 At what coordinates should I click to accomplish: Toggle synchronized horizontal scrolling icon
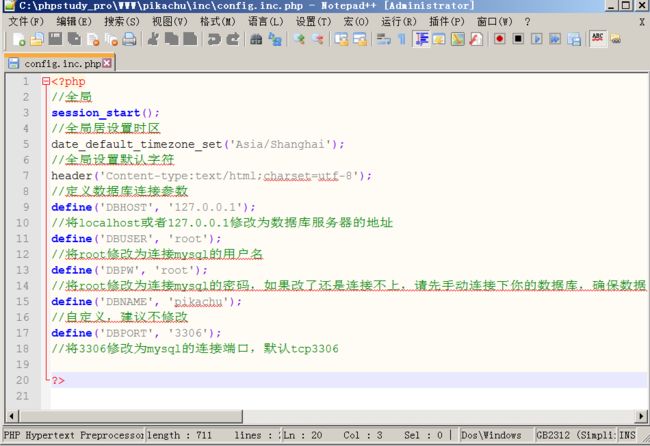pos(360,39)
